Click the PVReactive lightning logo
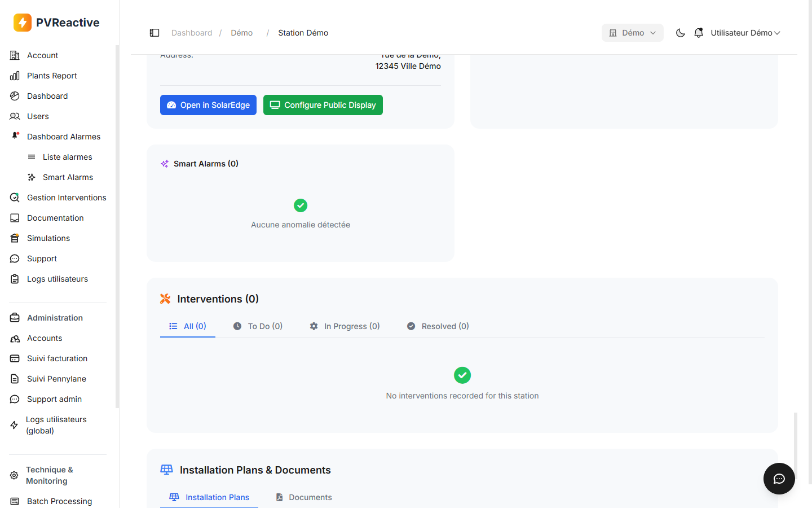The width and height of the screenshot is (812, 508). pyautogui.click(x=23, y=23)
